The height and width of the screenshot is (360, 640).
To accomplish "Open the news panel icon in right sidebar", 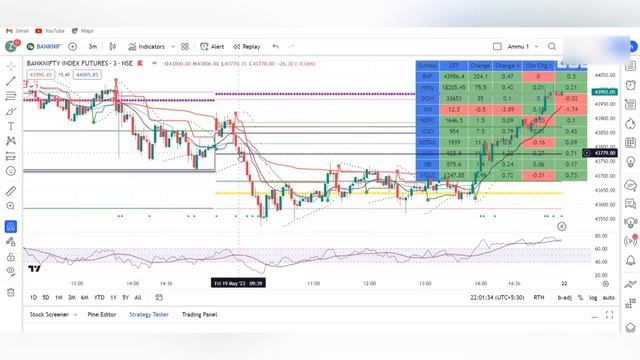I will pos(631,104).
